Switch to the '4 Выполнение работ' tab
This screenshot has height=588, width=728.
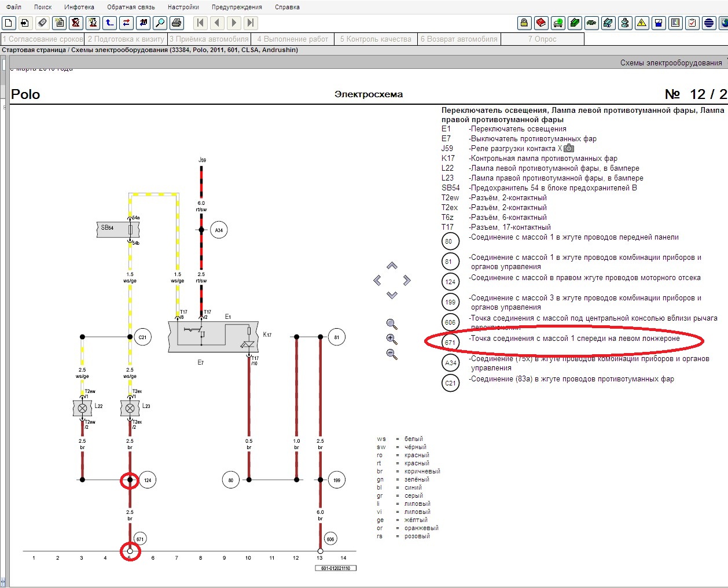pyautogui.click(x=292, y=39)
